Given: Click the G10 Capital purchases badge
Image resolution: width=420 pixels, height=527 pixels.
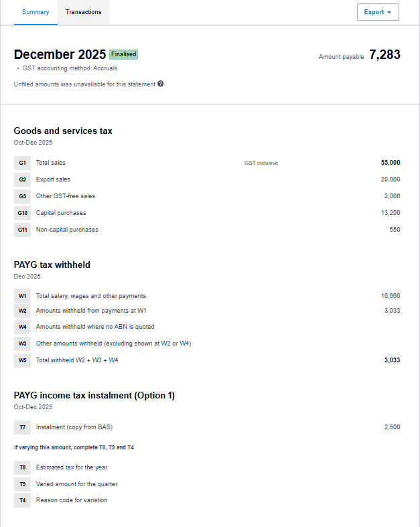Looking at the screenshot, I should (x=22, y=213).
